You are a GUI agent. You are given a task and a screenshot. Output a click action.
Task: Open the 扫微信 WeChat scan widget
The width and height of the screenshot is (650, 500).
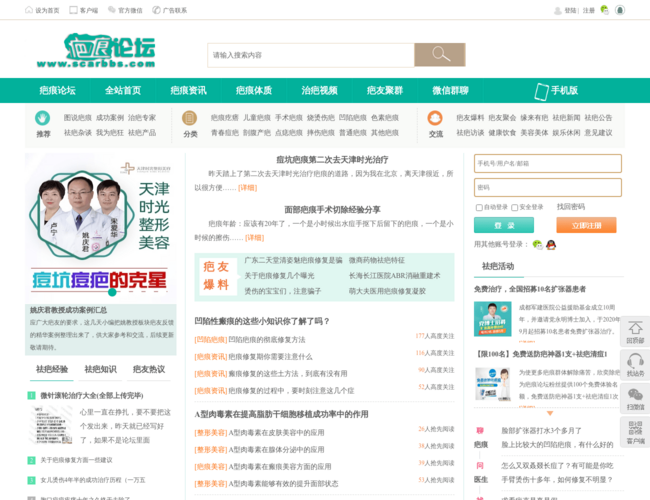[x=635, y=398]
